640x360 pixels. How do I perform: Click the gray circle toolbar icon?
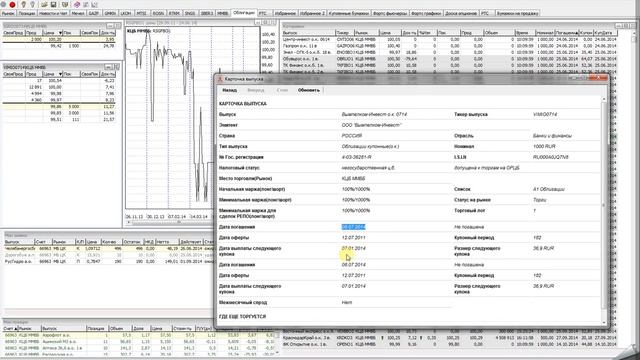3,4
